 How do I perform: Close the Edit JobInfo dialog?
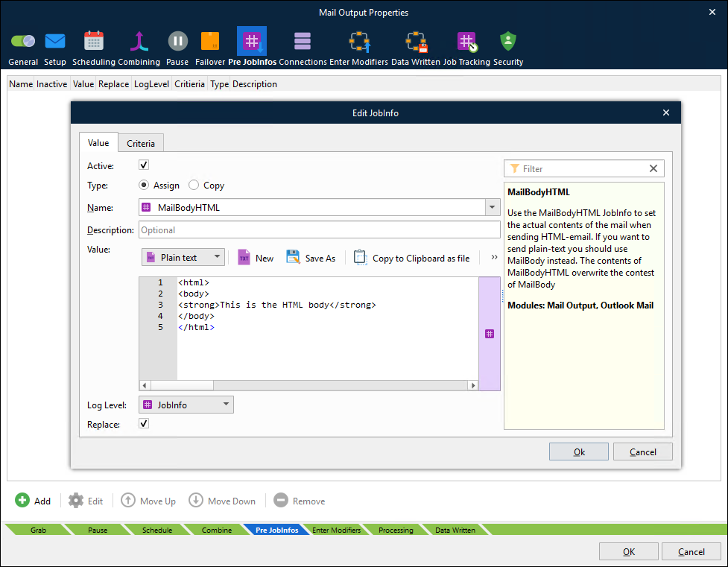(666, 113)
